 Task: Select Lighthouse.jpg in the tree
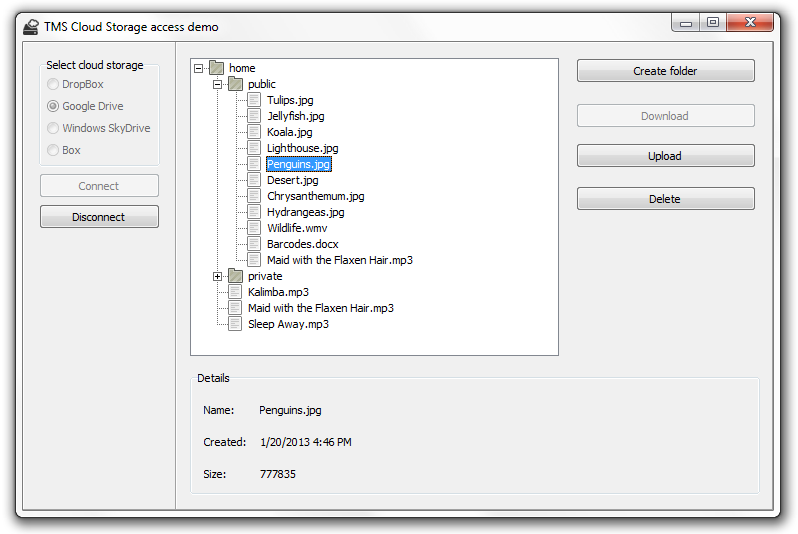click(303, 148)
